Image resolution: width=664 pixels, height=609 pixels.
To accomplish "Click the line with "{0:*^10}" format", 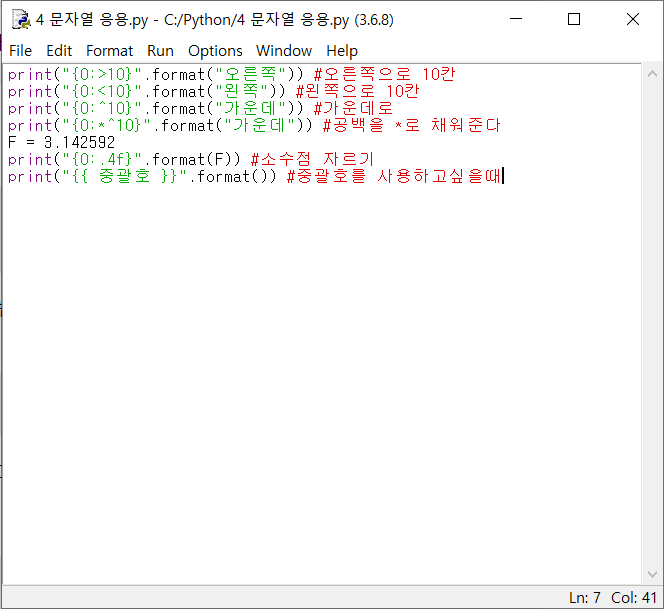I will coord(254,125).
